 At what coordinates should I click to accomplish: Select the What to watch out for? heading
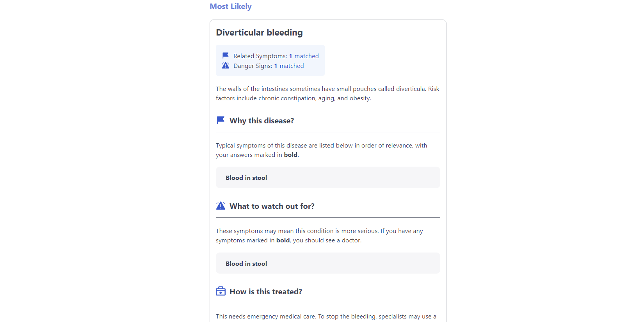click(272, 206)
